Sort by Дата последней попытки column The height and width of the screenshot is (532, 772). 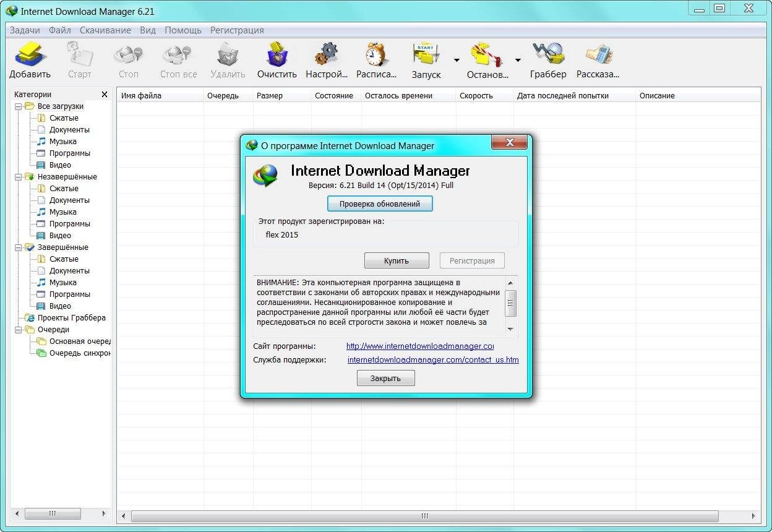coord(575,96)
